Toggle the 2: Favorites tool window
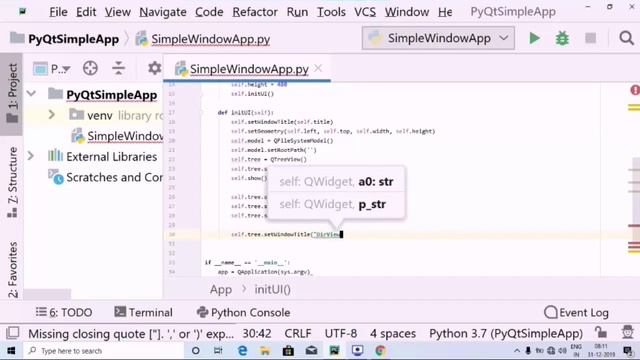Viewport: 640px width, 360px height. click(13, 269)
